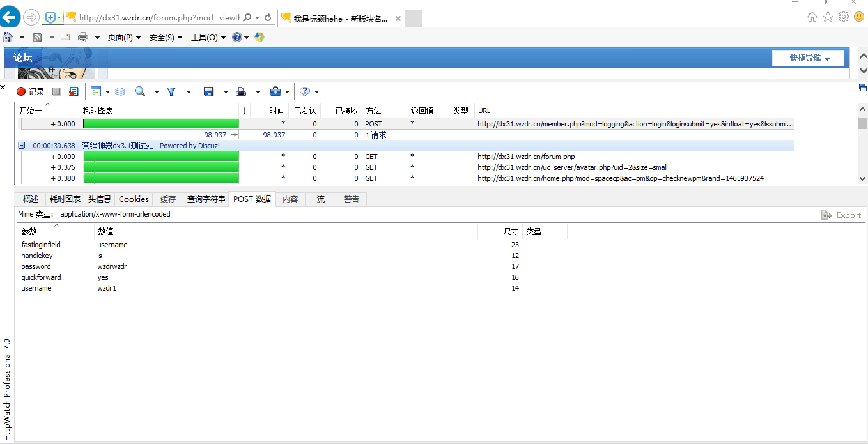Open the 查询字串 query string tab
This screenshot has width=868, height=444.
(206, 199)
